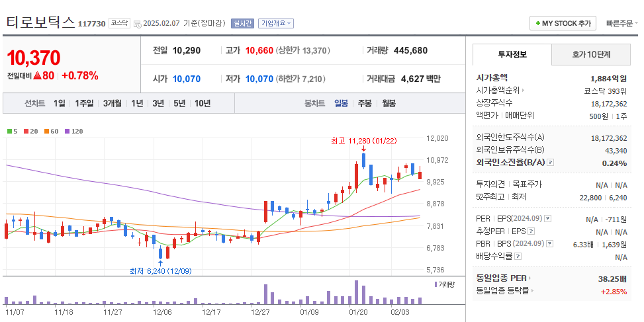Click the PBR value 6.33배

583,245
